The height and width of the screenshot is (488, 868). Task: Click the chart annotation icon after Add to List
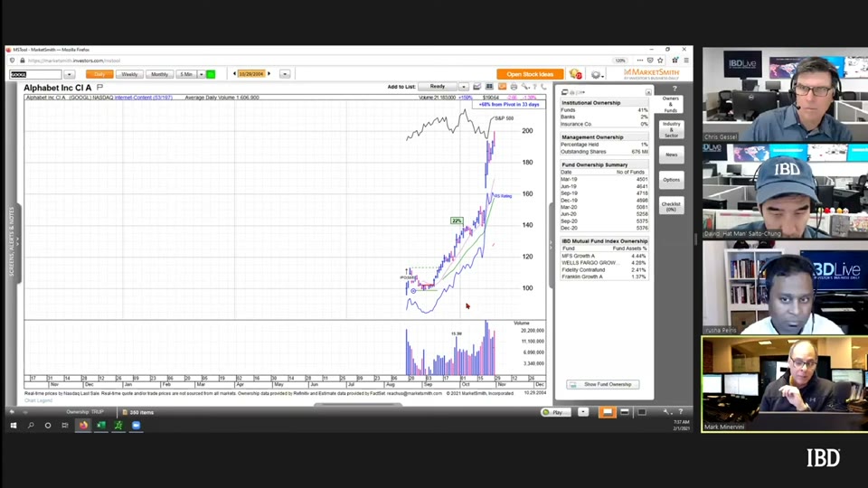pos(476,87)
